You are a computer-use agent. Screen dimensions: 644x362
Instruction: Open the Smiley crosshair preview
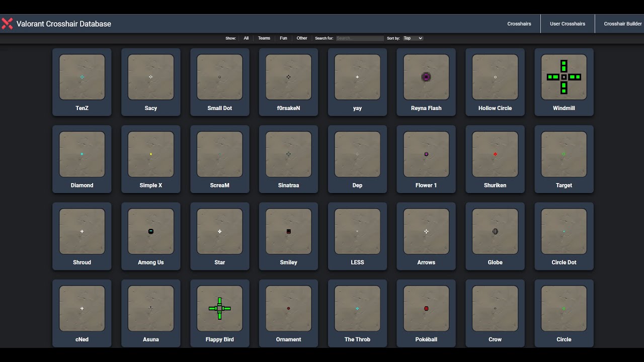pos(289,231)
